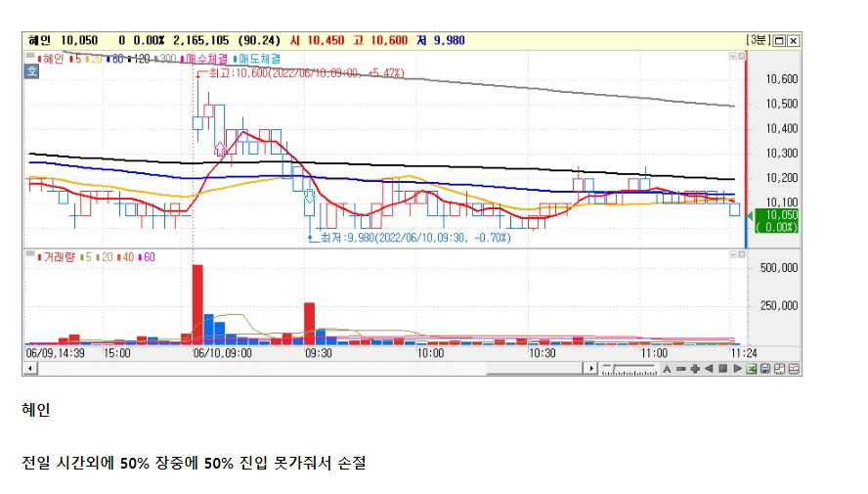Click the tallest red volume bar at 09:00
The image size is (868, 494).
point(197,304)
